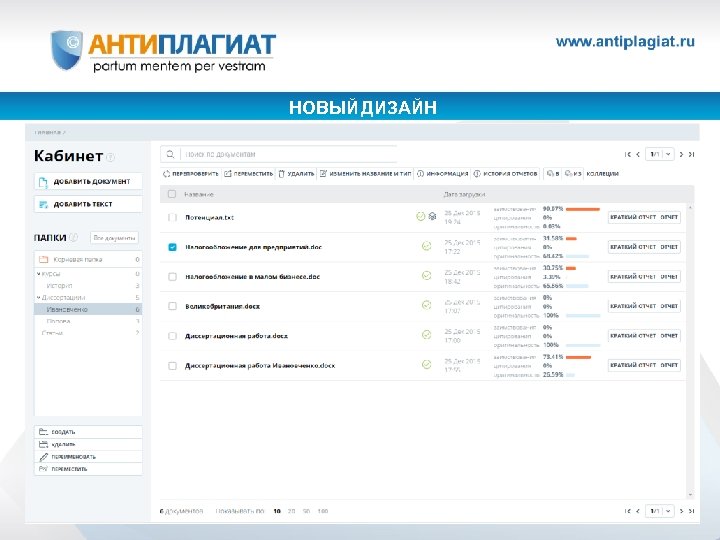Click the Удалить folder icon in sidebar

coord(44,444)
